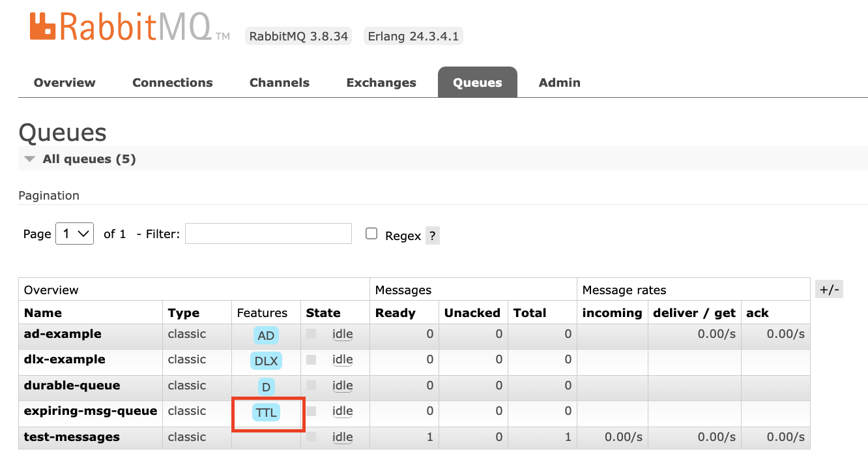Screen dimensions: 868x454
Task: Click the idle state text for expiring-msg-queue
Action: (343, 411)
